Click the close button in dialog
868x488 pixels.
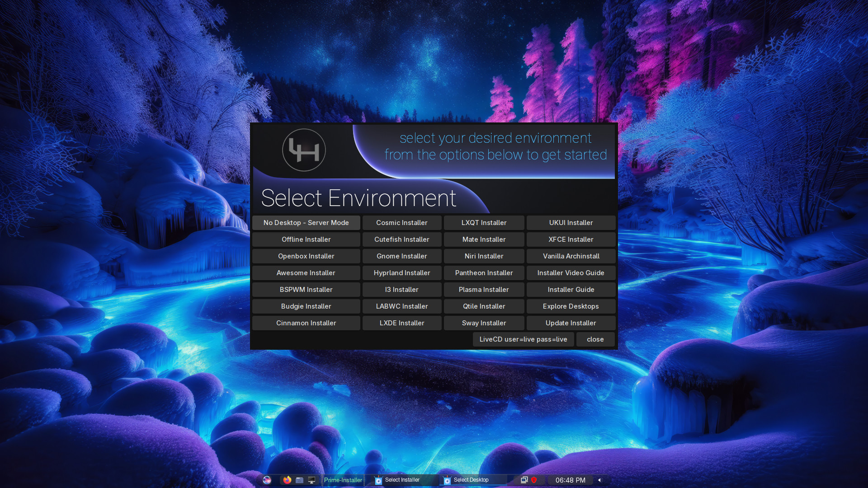[x=595, y=339]
